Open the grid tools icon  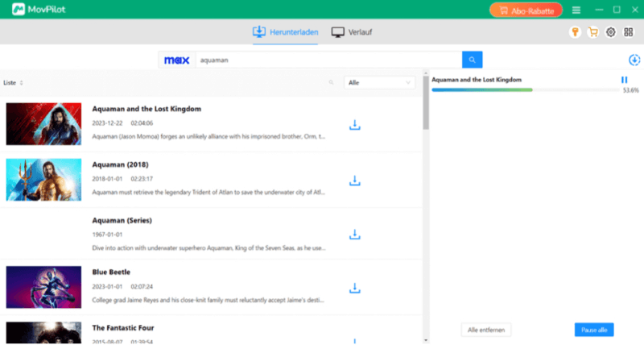tap(629, 32)
